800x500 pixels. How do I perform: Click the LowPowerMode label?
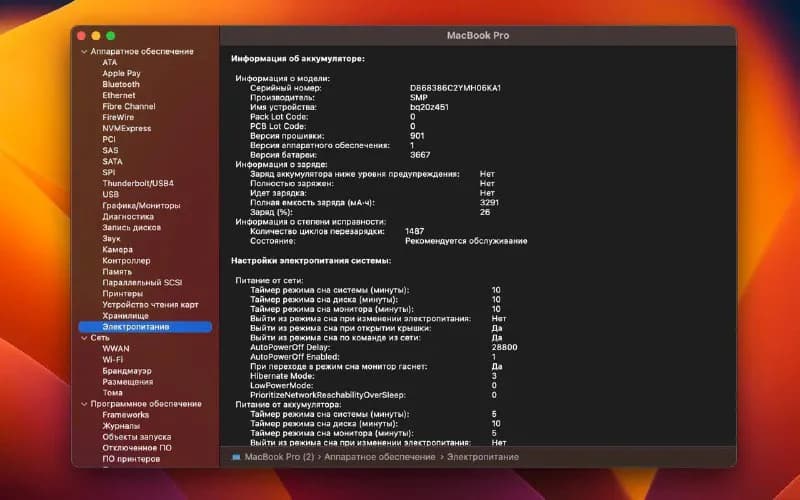click(x=282, y=386)
